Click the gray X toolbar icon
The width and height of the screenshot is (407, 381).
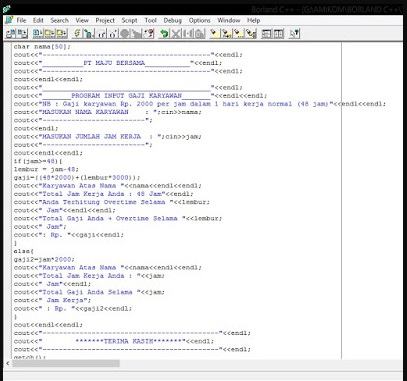coord(176,33)
